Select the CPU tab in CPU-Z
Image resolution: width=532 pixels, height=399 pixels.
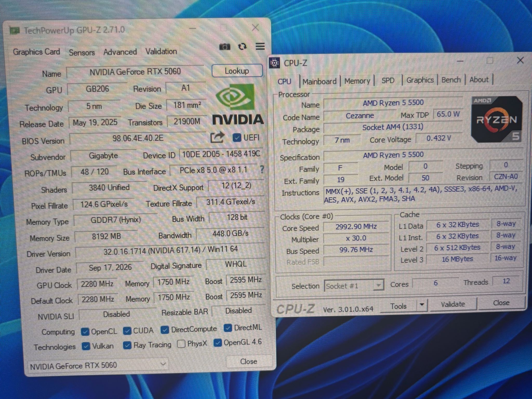[284, 82]
